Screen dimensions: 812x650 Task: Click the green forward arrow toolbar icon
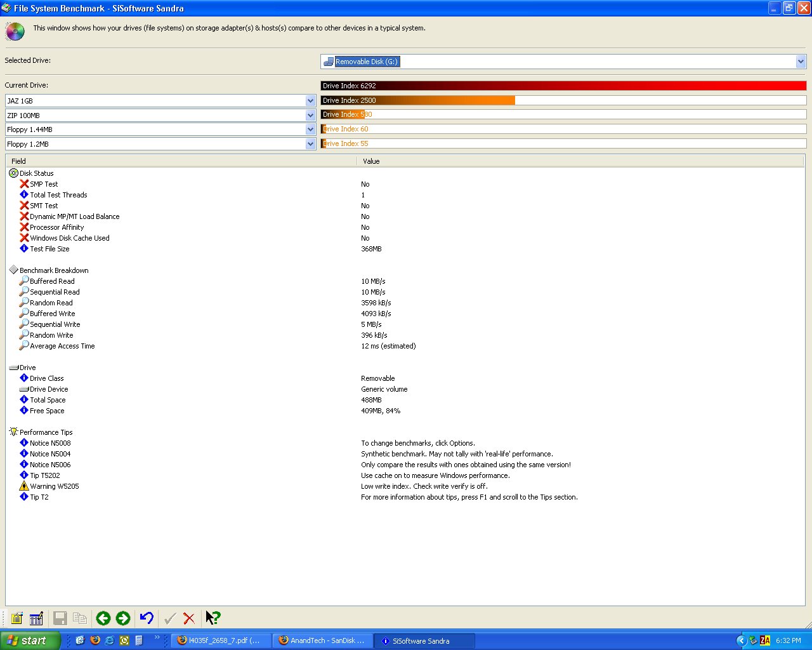point(123,618)
